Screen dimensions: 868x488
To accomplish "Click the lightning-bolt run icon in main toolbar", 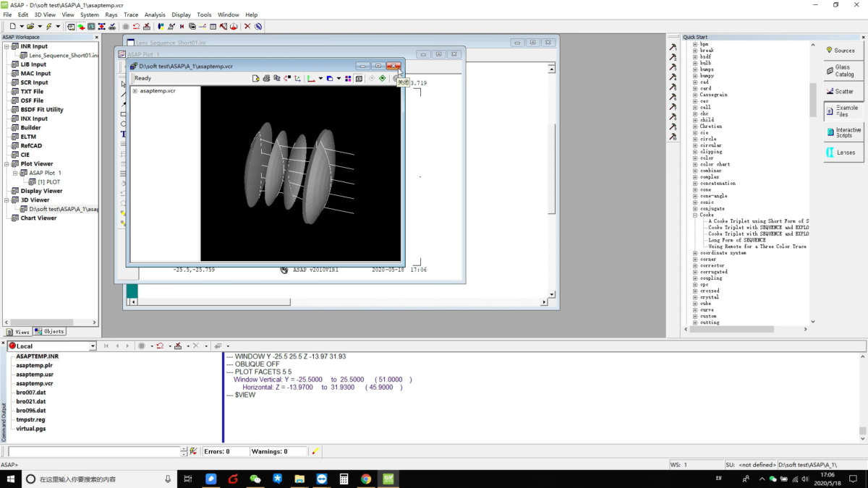I will (x=48, y=27).
